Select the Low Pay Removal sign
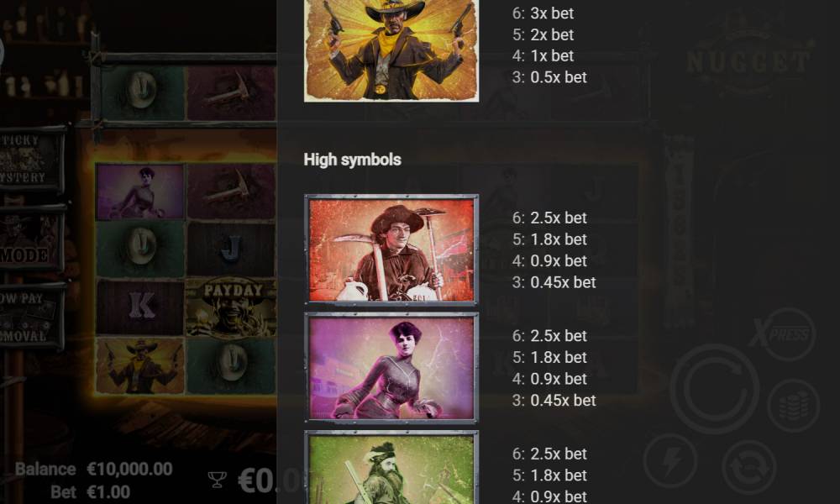This screenshot has height=504, width=840. coord(31,317)
